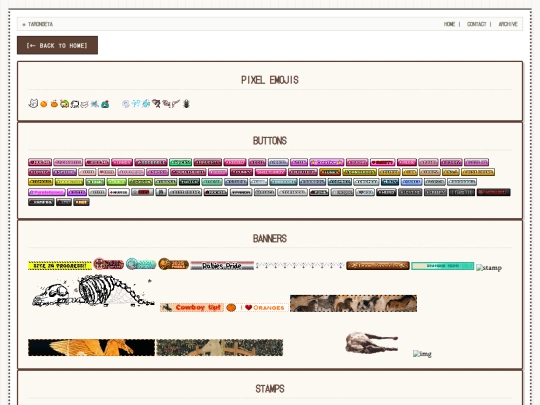Click the I love Oranges banner
Screen dimensions: 540x405
tap(257, 308)
